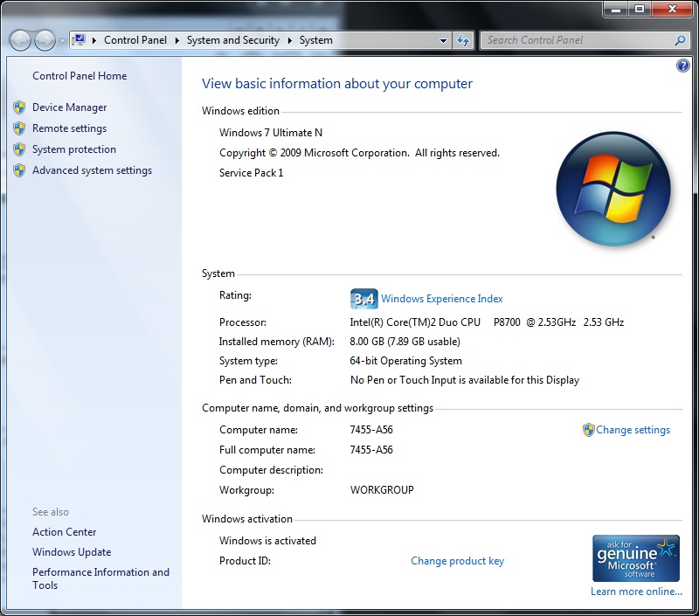Click the Back navigation arrow button
Image resolution: width=699 pixels, height=616 pixels.
[20, 40]
